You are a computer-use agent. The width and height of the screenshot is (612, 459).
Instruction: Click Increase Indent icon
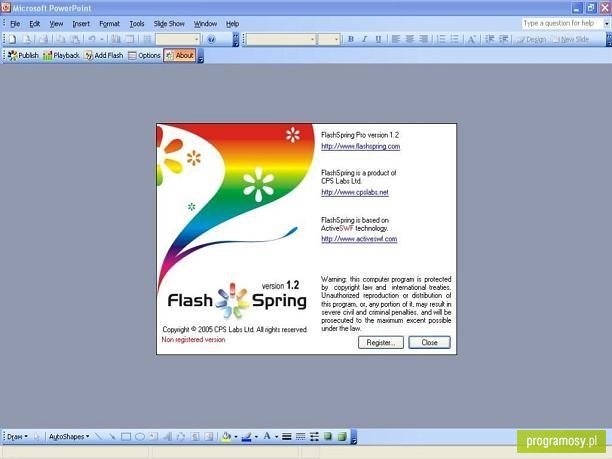(x=503, y=39)
